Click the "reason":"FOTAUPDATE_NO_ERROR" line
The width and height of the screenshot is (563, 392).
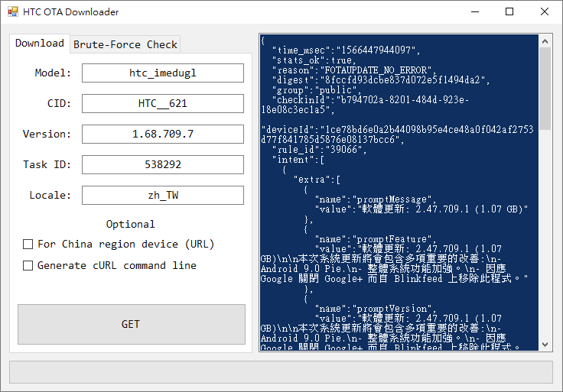click(353, 70)
